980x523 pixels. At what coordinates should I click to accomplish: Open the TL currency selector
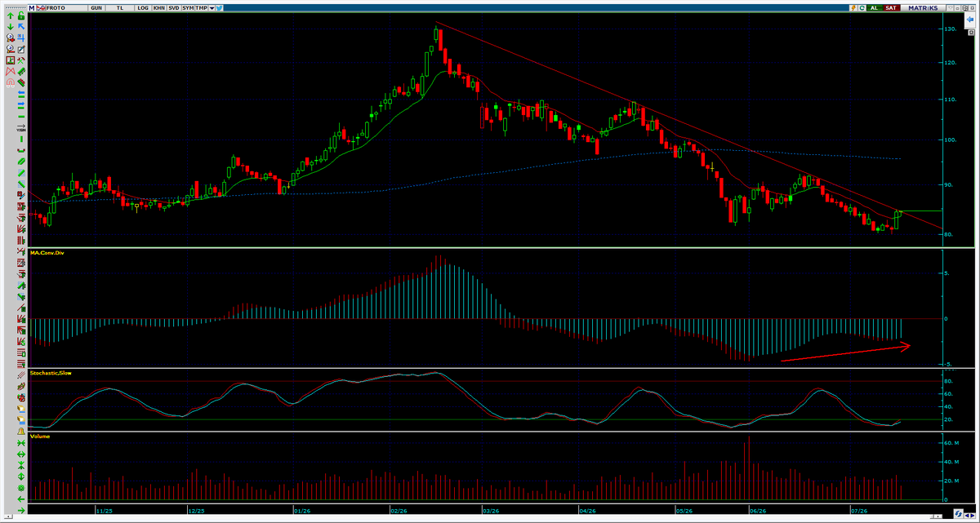tap(120, 8)
